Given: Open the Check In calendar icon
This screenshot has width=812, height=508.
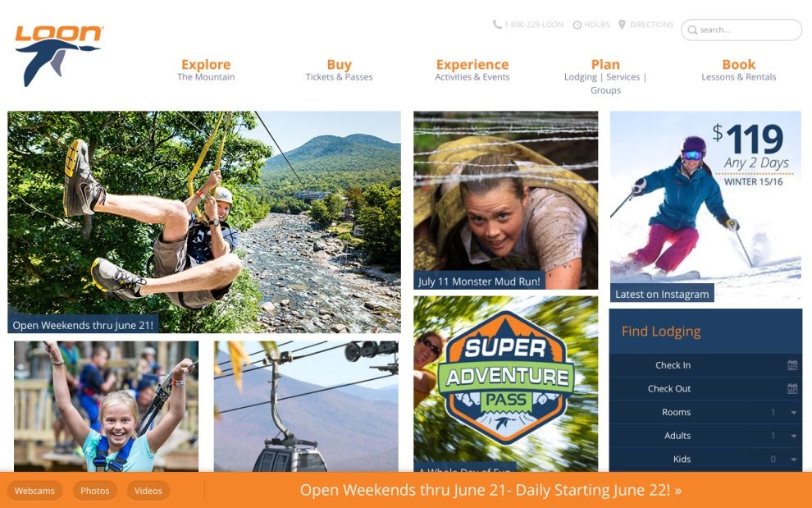Looking at the screenshot, I should [x=791, y=365].
